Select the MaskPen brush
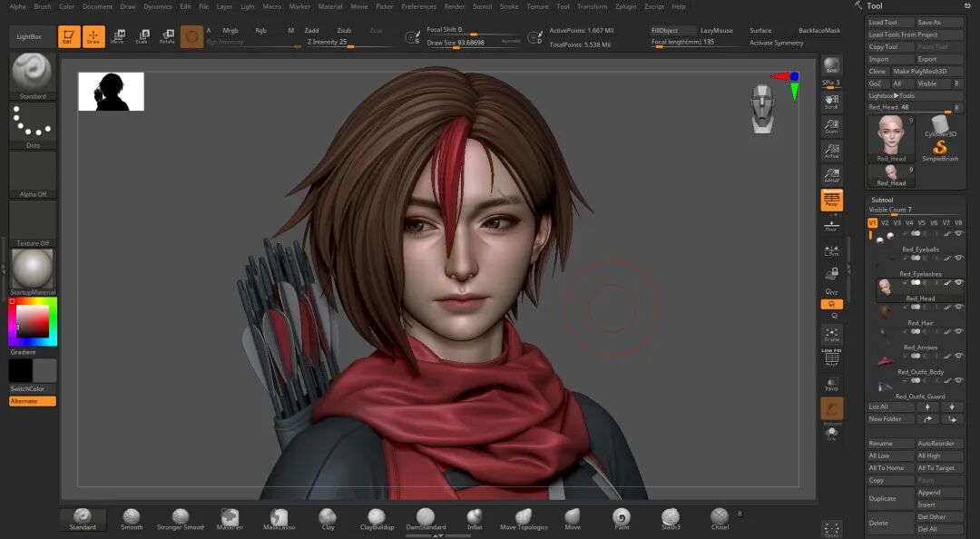 click(x=230, y=519)
